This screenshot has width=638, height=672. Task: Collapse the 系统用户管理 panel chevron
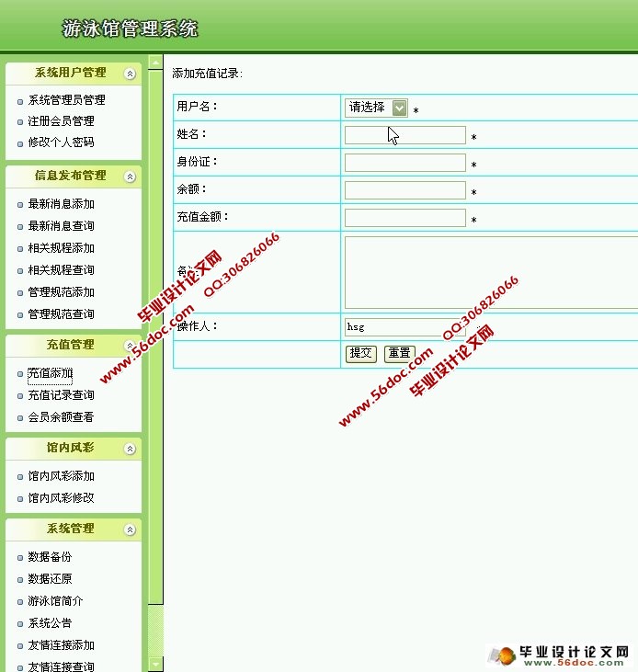coord(130,74)
